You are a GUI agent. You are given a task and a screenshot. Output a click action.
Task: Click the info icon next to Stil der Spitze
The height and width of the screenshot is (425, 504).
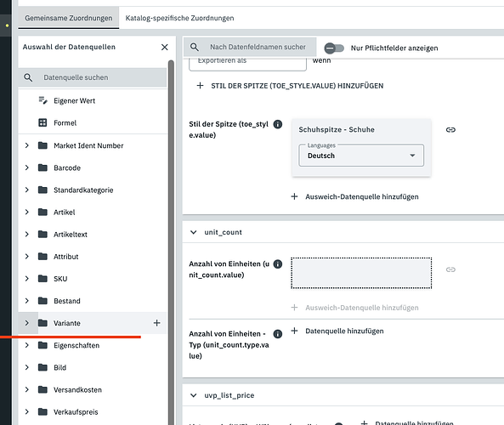277,124
